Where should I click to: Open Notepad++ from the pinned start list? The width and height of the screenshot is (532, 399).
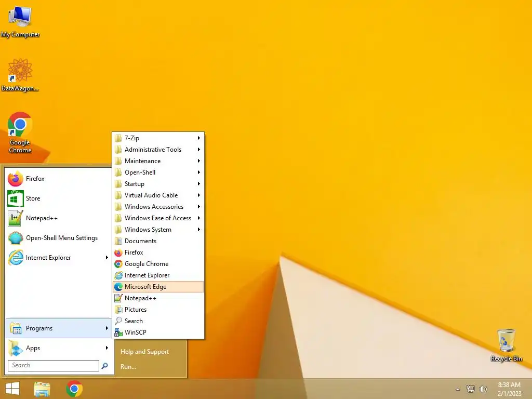pos(58,218)
